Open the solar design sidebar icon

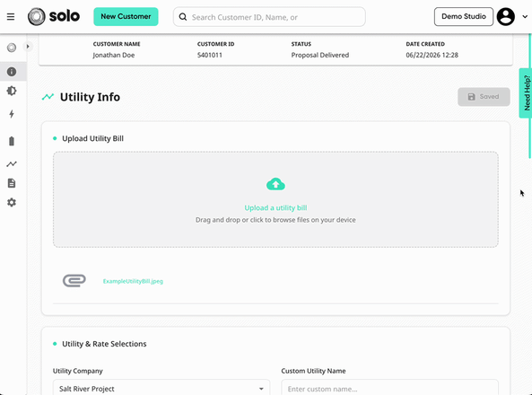[x=12, y=91]
